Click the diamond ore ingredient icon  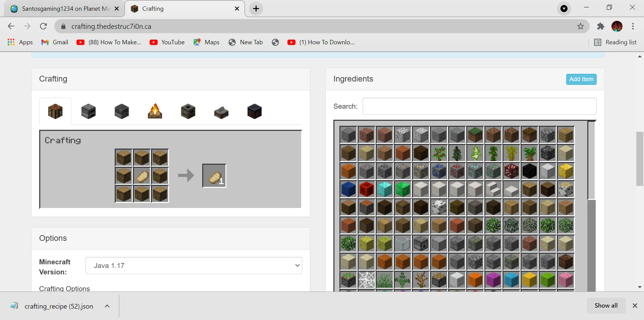coord(475,171)
